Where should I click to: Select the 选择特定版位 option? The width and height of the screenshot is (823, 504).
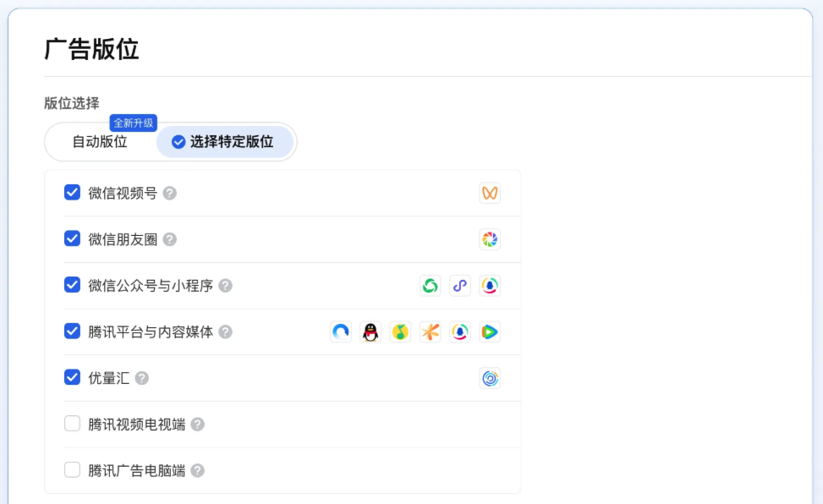click(225, 142)
